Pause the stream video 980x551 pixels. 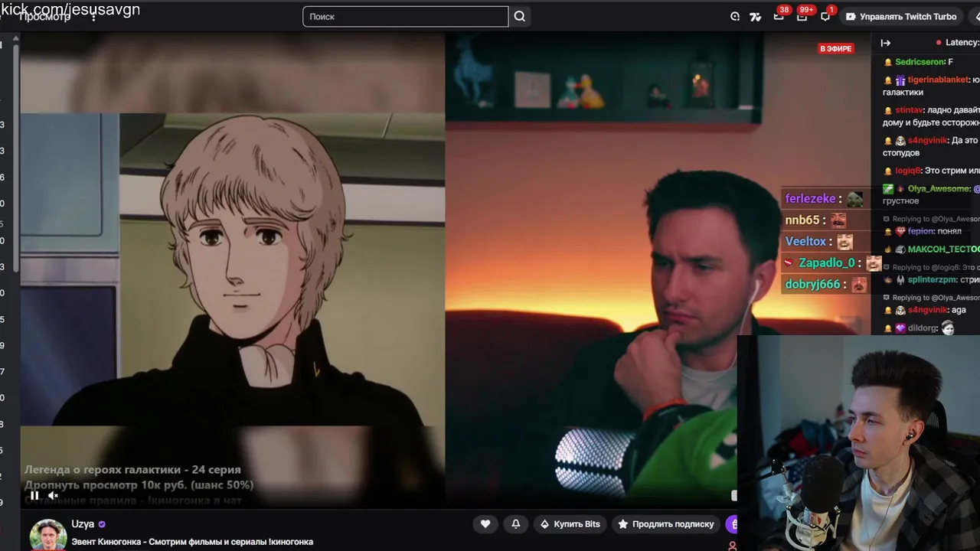[x=34, y=495]
